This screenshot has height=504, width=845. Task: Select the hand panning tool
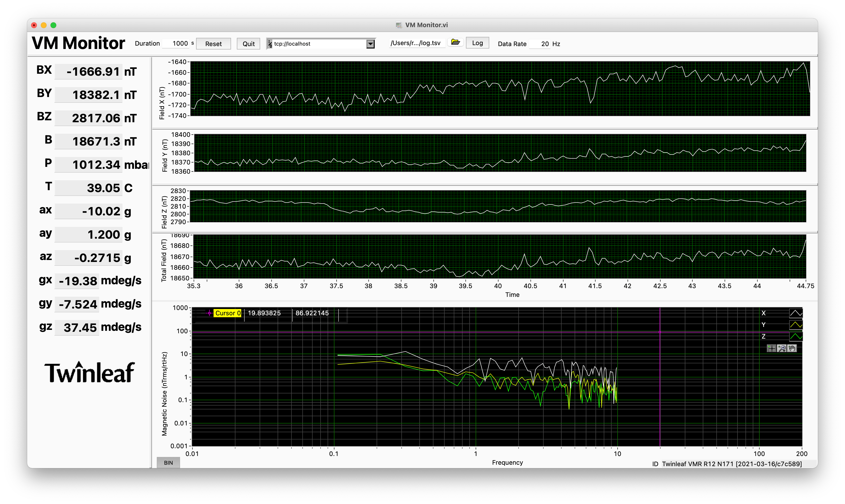click(x=792, y=349)
